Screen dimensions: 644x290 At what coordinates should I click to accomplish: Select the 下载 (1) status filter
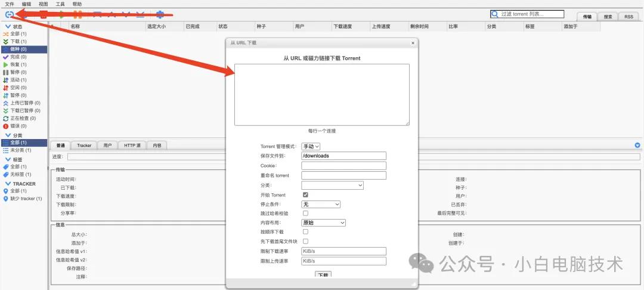[x=18, y=41]
